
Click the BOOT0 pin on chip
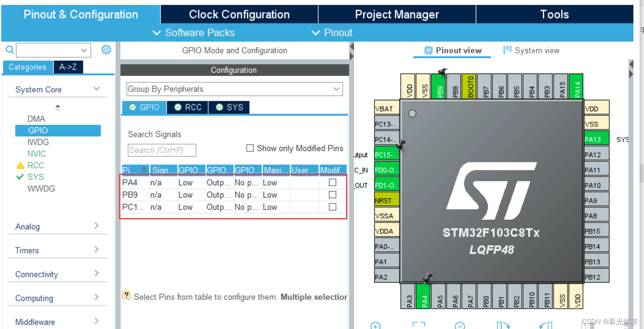[470, 86]
